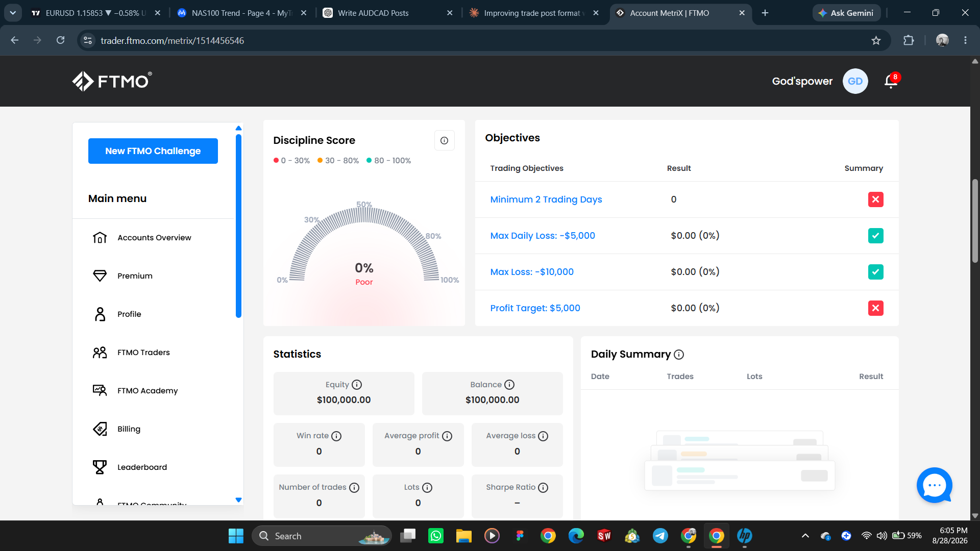Image resolution: width=980 pixels, height=551 pixels.
Task: Bookmark this page with star icon
Action: tap(876, 40)
